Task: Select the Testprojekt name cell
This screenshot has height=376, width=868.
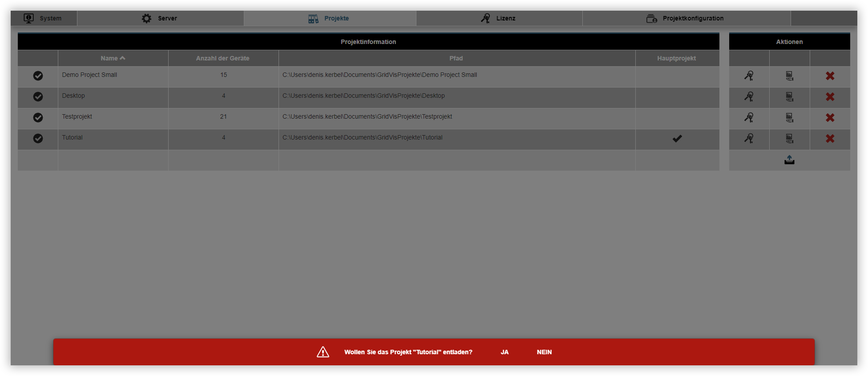Action: pyautogui.click(x=113, y=118)
